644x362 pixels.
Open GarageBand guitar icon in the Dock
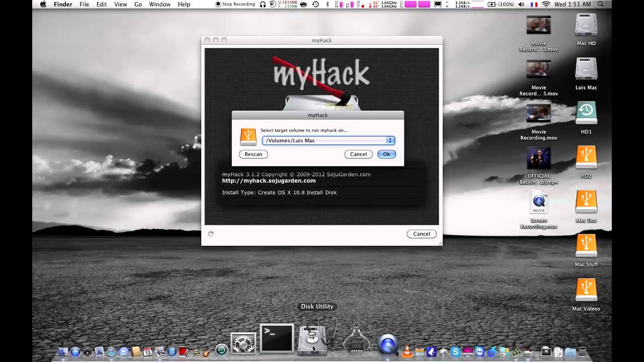tap(208, 352)
